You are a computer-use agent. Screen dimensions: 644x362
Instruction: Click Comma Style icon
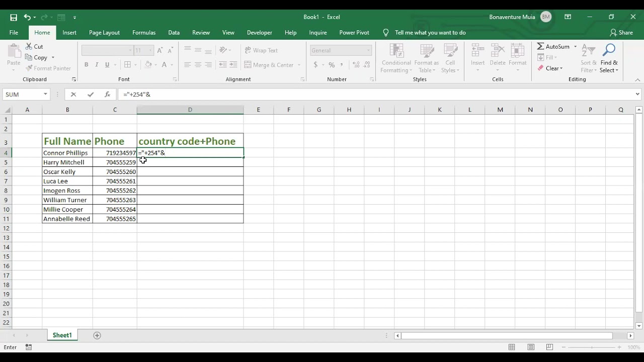(342, 65)
